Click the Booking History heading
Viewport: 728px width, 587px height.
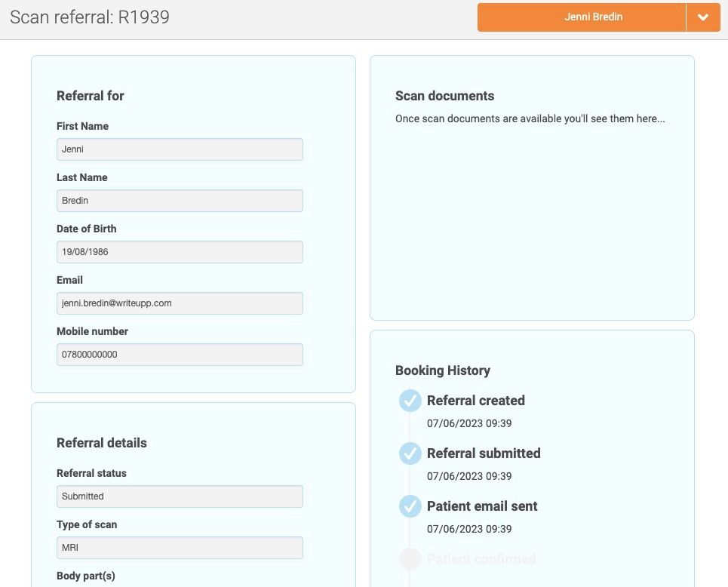tap(443, 370)
